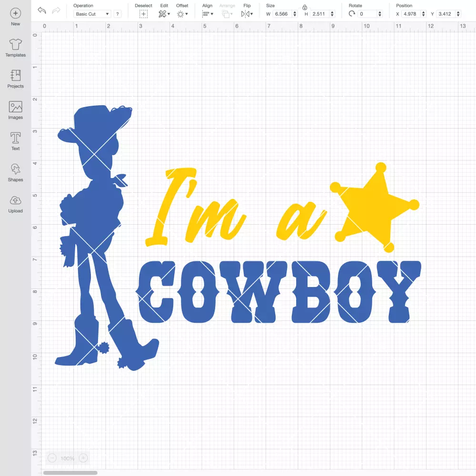
Task: Open the Projects panel
Action: 16,79
